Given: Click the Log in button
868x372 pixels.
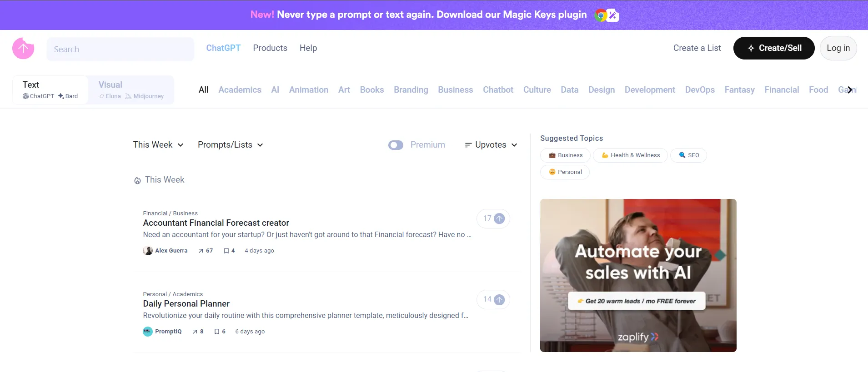Looking at the screenshot, I should coord(838,48).
